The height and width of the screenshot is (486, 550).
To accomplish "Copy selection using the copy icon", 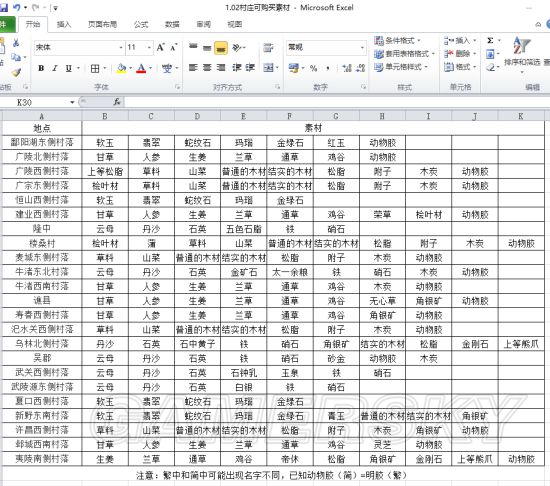I will (16, 57).
